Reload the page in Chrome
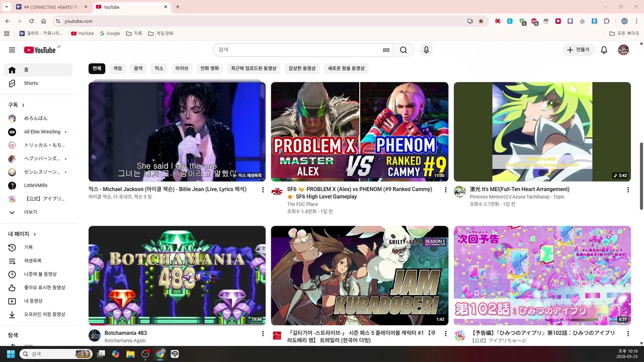The height and width of the screenshot is (362, 644). click(x=31, y=21)
